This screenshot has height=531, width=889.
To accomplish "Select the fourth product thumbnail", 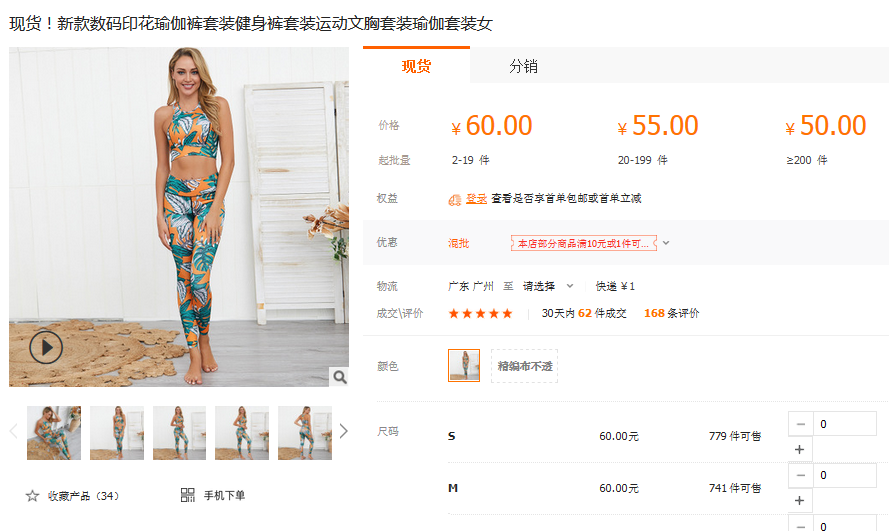I will coord(242,433).
